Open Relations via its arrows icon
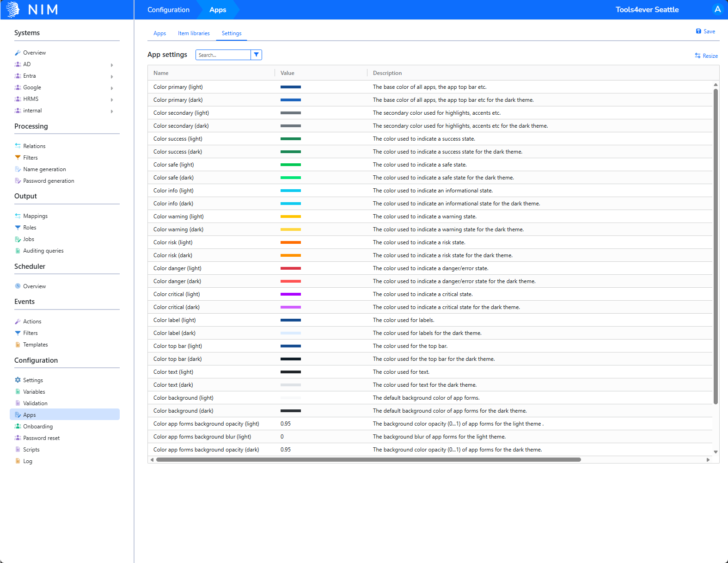Screen dimensions: 728x563 (18, 146)
